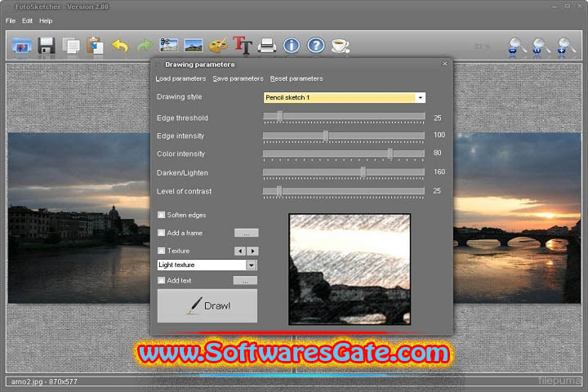Image resolution: width=588 pixels, height=392 pixels.
Task: Open the Edit menu
Action: pos(28,21)
